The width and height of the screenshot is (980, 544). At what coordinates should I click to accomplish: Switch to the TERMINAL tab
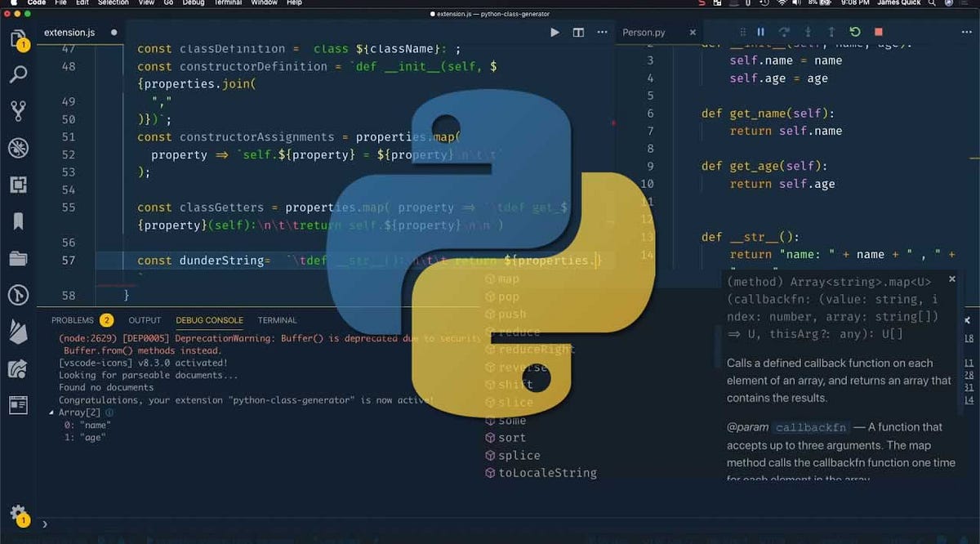(x=277, y=319)
